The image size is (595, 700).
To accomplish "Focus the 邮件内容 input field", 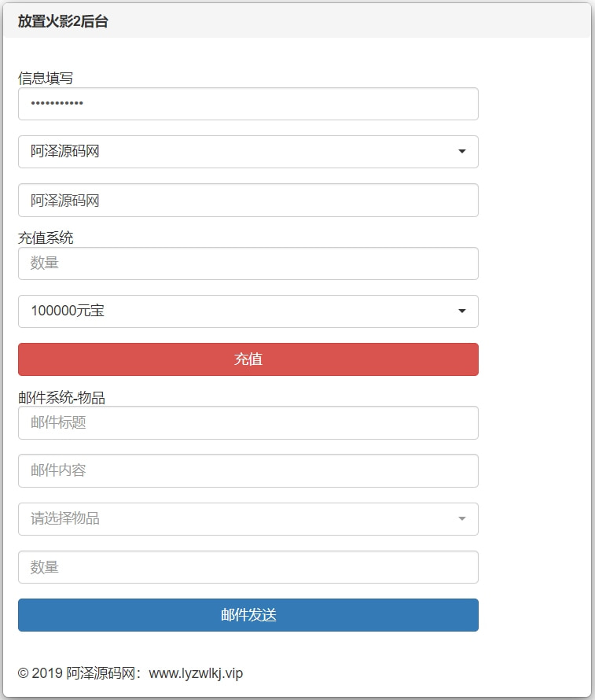I will pos(248,471).
